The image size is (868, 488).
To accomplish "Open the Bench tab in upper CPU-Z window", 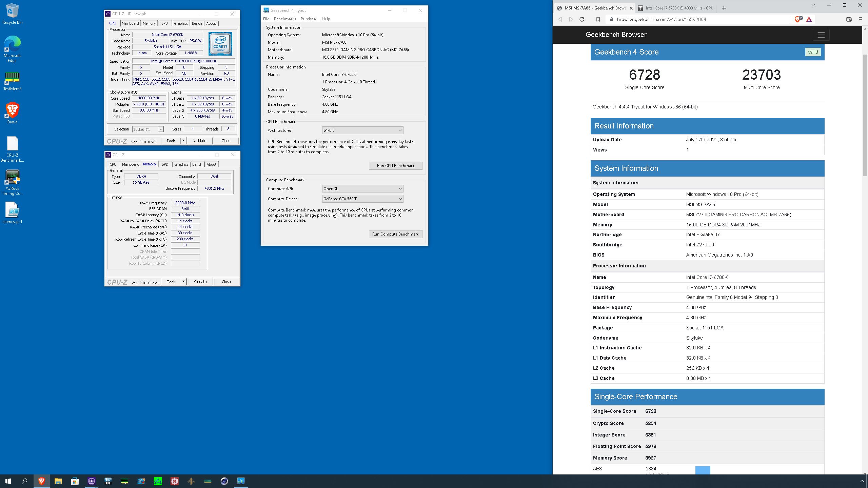I will click(x=197, y=23).
